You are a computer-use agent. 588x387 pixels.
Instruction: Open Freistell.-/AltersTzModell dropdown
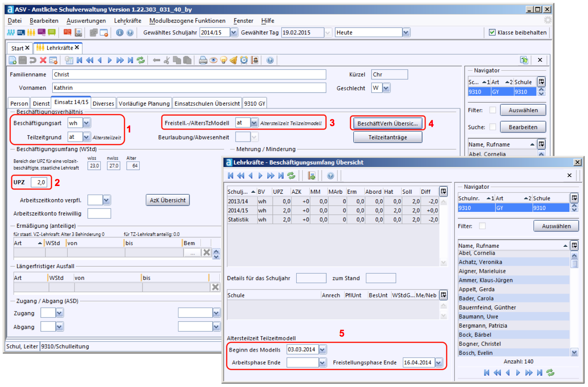coord(255,122)
